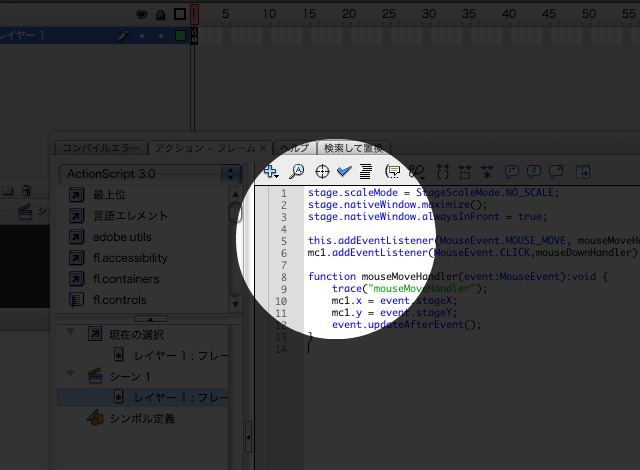Show code hint using the speech bubble icon

[x=392, y=171]
